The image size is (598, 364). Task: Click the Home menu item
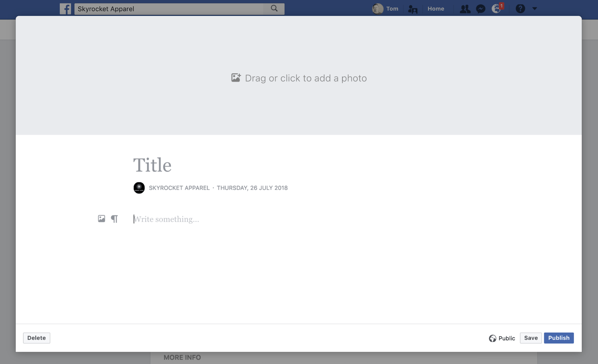(436, 9)
